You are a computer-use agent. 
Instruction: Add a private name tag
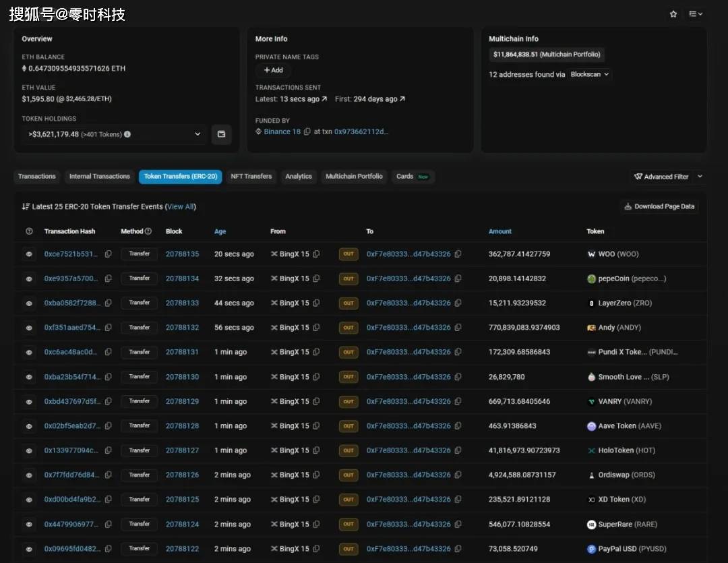coord(273,70)
